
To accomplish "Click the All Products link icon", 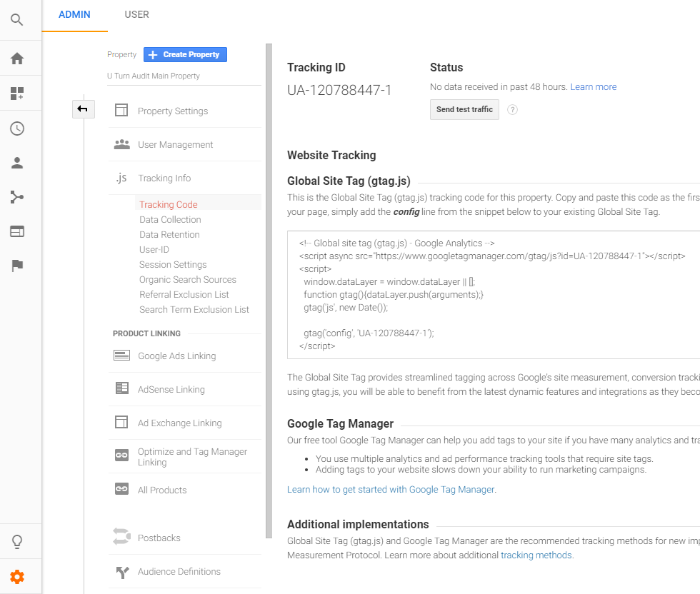I will point(121,488).
